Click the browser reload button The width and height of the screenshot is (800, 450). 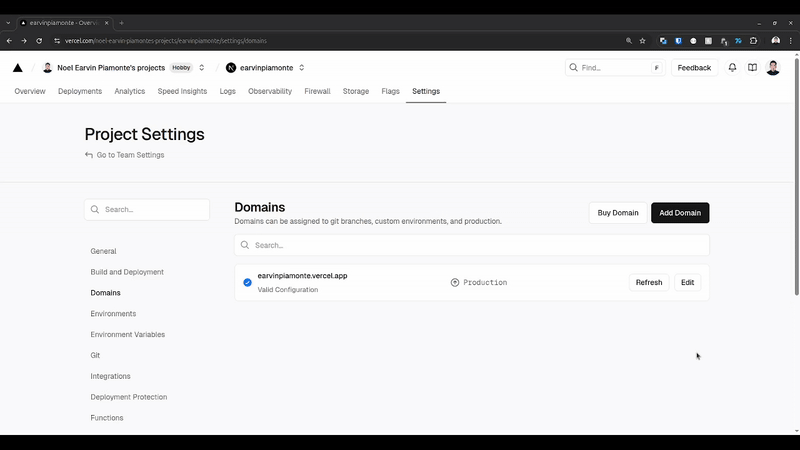pos(39,41)
